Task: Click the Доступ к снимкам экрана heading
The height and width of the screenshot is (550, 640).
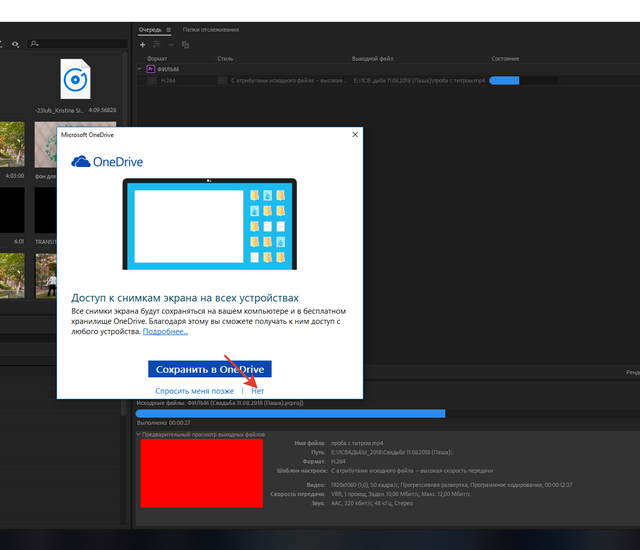Action: (185, 298)
